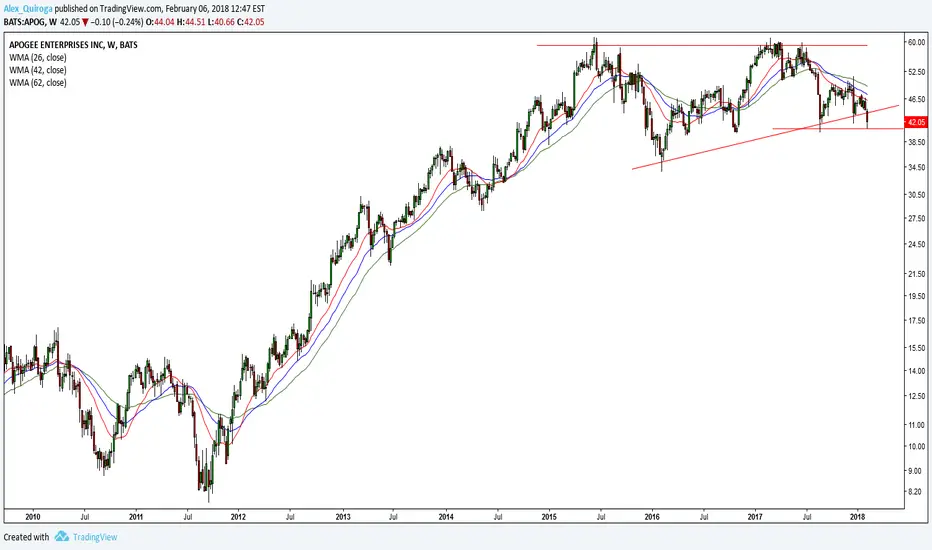932x550 pixels.
Task: Click the 38.50 price axis label
Action: 917,142
